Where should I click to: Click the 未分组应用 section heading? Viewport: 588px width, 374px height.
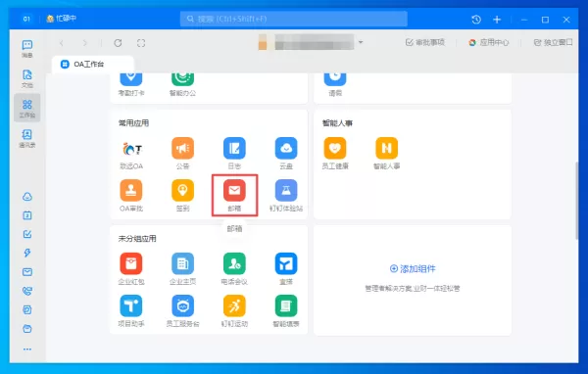137,238
